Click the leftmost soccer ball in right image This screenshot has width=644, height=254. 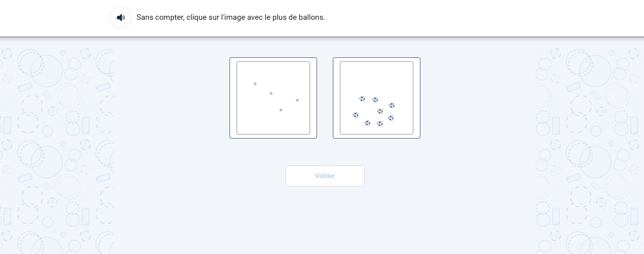355,115
